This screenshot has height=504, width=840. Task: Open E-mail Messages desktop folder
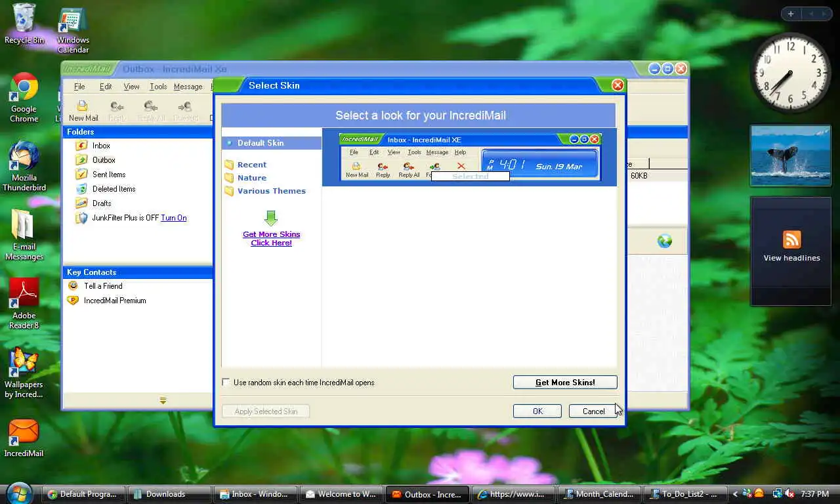click(x=24, y=235)
